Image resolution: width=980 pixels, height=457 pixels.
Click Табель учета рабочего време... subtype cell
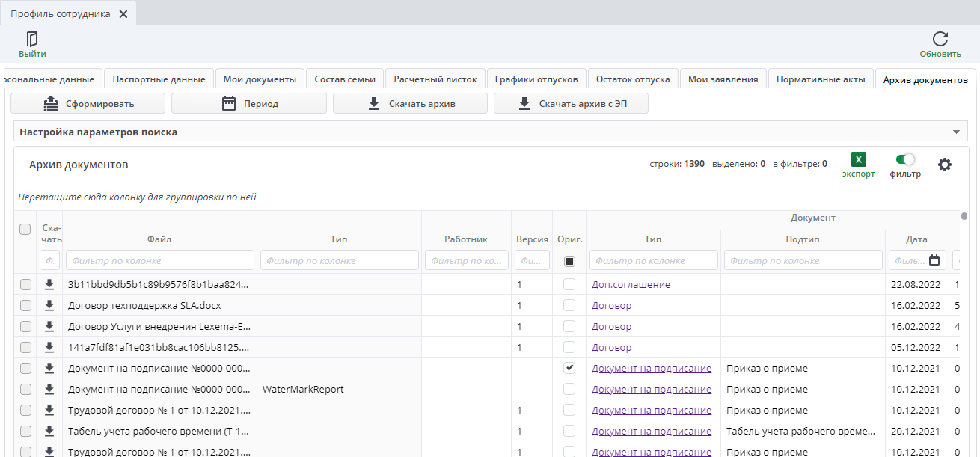803,431
